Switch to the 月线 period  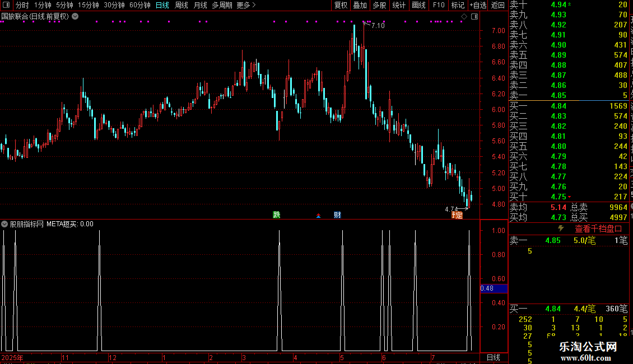(200, 5)
